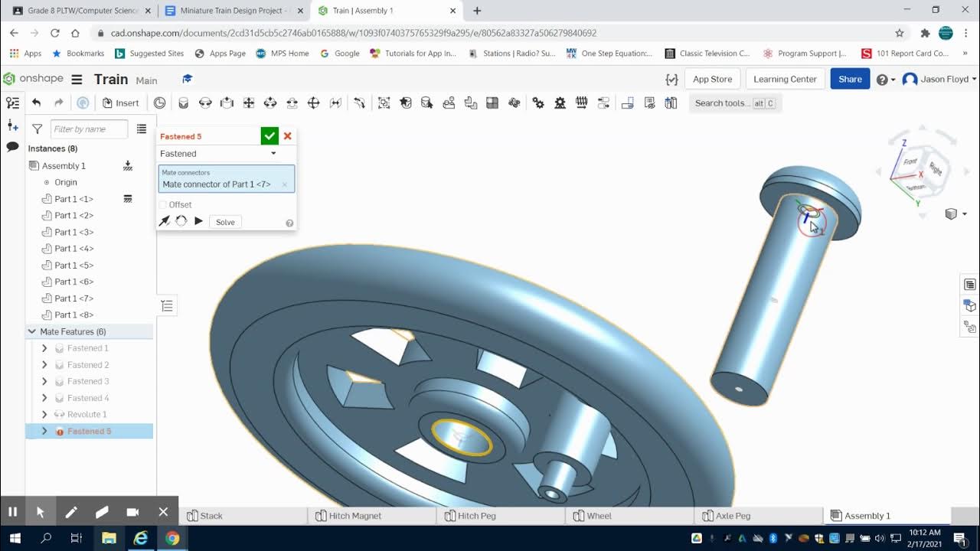Open the view cube display options dropdown
The image size is (980, 551).
pos(955,214)
